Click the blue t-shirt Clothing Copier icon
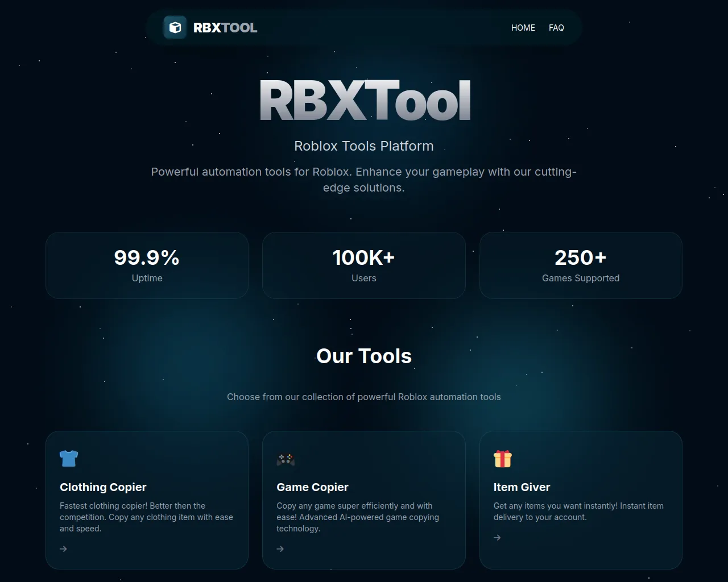This screenshot has width=728, height=582. click(69, 458)
